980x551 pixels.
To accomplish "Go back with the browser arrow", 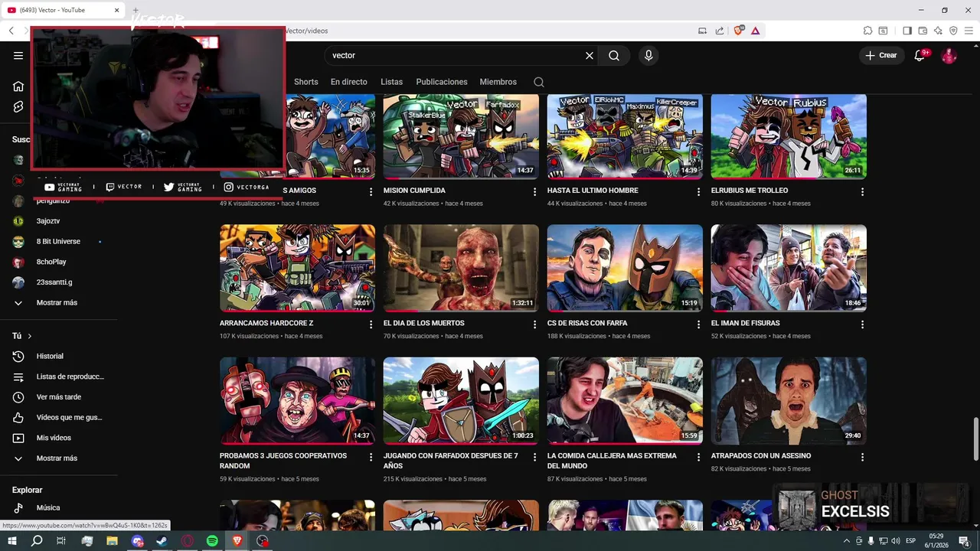I will tap(11, 31).
